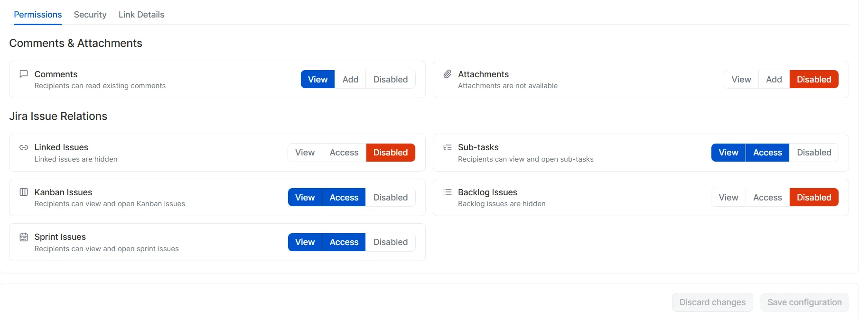868x318 pixels.
Task: Set Attachments permission to View
Action: tap(741, 79)
